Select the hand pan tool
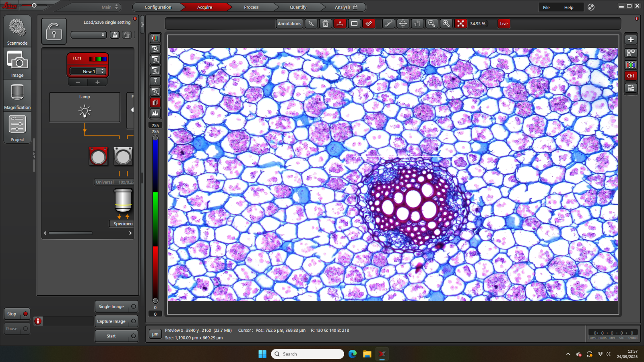 coord(417,24)
